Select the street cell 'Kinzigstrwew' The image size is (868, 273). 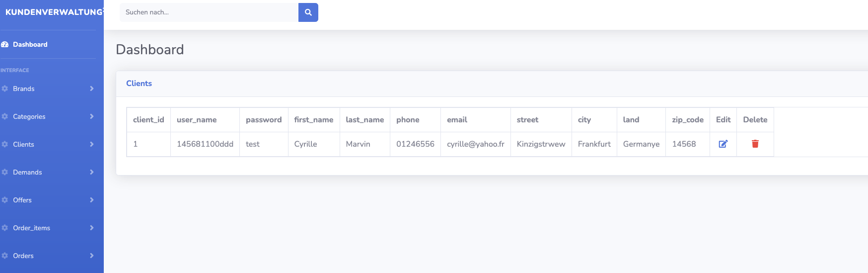(541, 144)
